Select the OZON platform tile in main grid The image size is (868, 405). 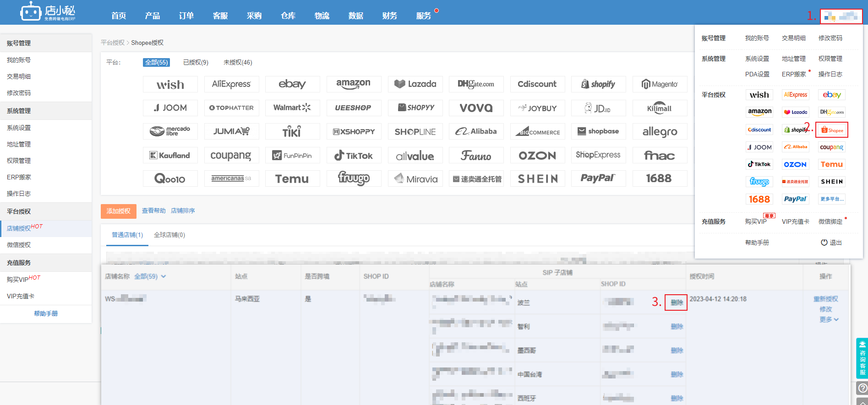[537, 155]
